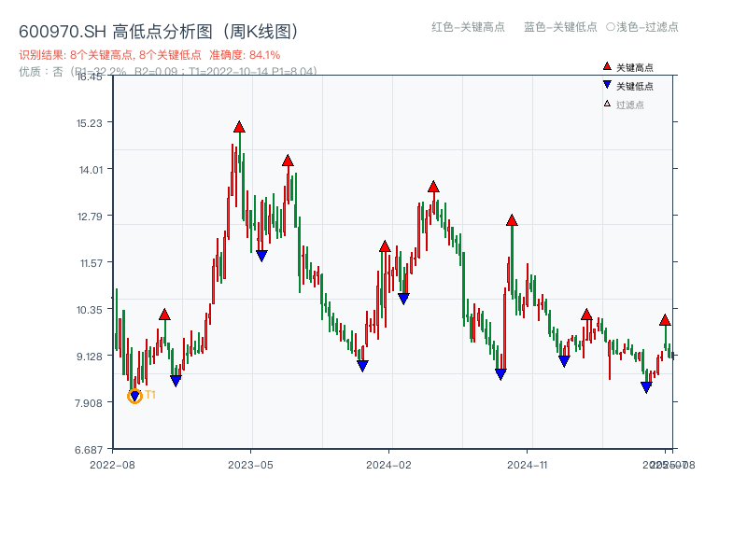747x560 pixels.
Task: Click the 关键高点 red triangle legend icon
Action: pyautogui.click(x=605, y=65)
